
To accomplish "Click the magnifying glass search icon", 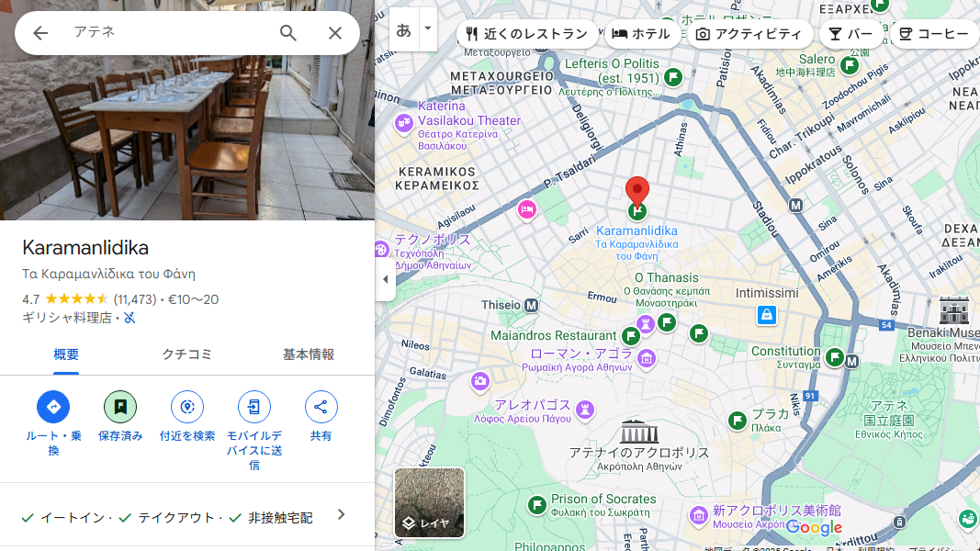I will (x=288, y=33).
